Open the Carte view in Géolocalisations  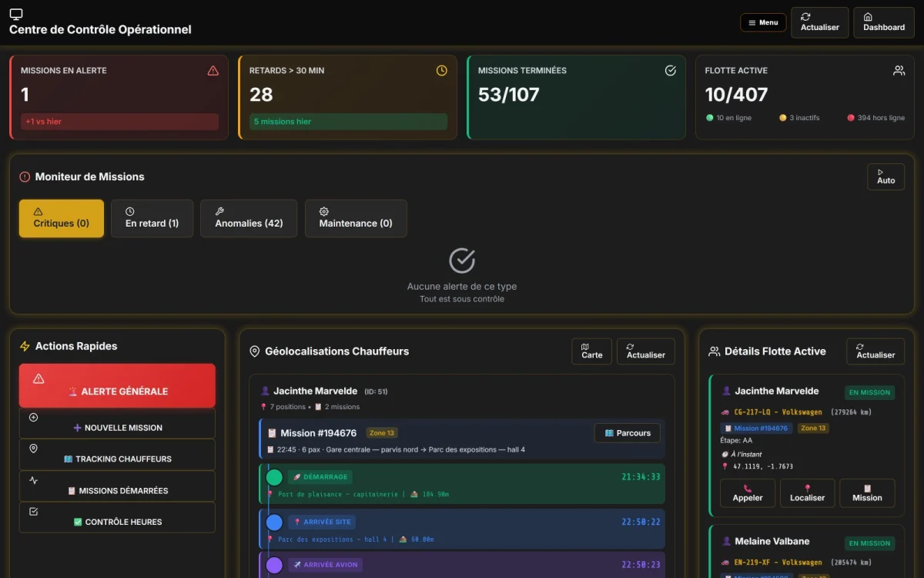(x=591, y=351)
